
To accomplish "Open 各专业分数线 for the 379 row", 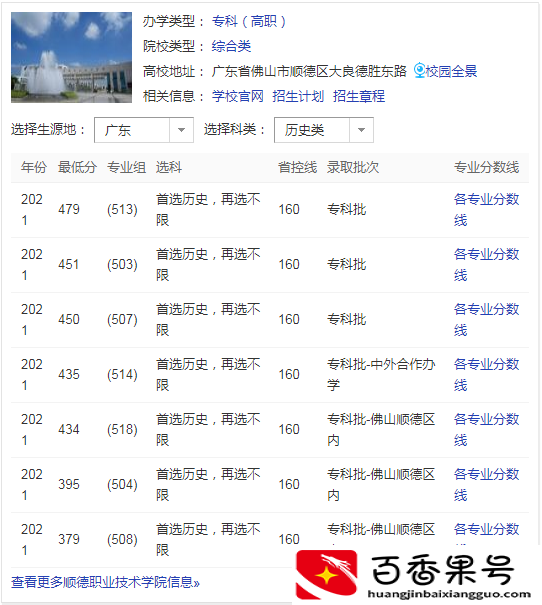I will click(486, 533).
